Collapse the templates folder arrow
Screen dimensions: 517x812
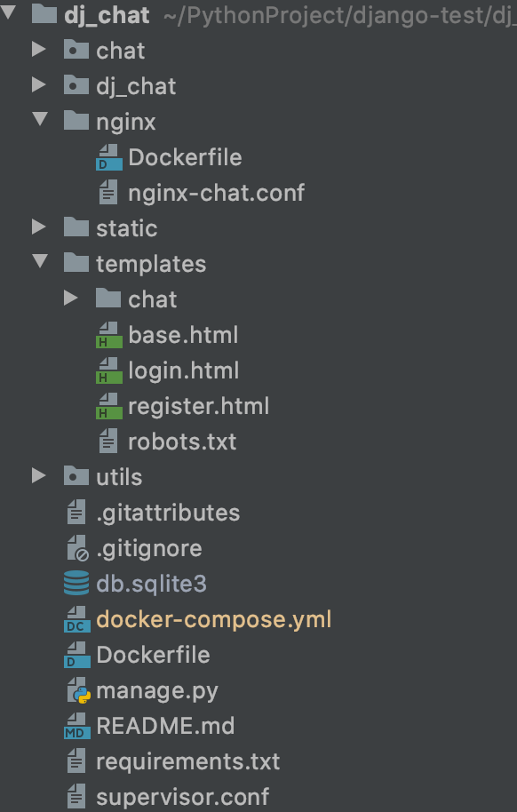point(39,261)
